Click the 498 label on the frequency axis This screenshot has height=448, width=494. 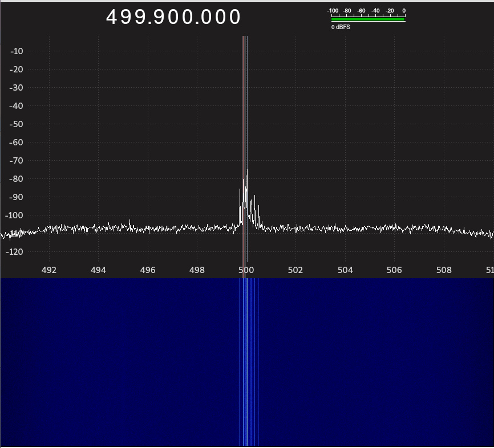(197, 270)
